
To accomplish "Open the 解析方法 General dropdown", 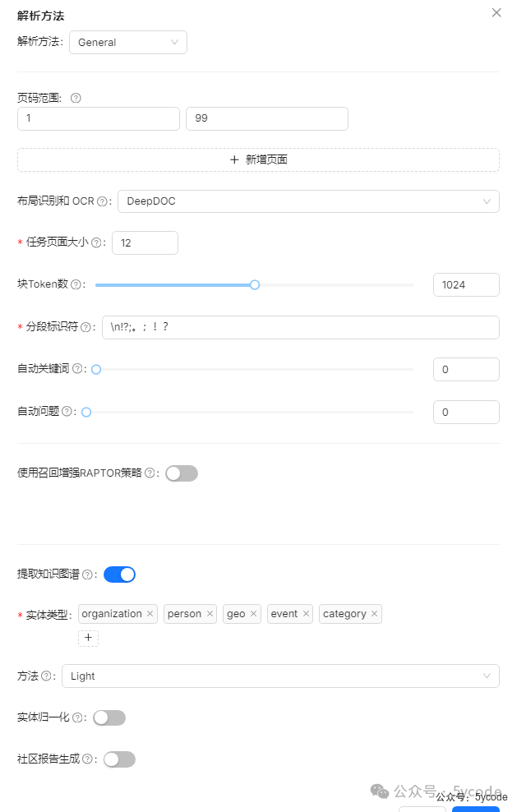I will (x=127, y=42).
